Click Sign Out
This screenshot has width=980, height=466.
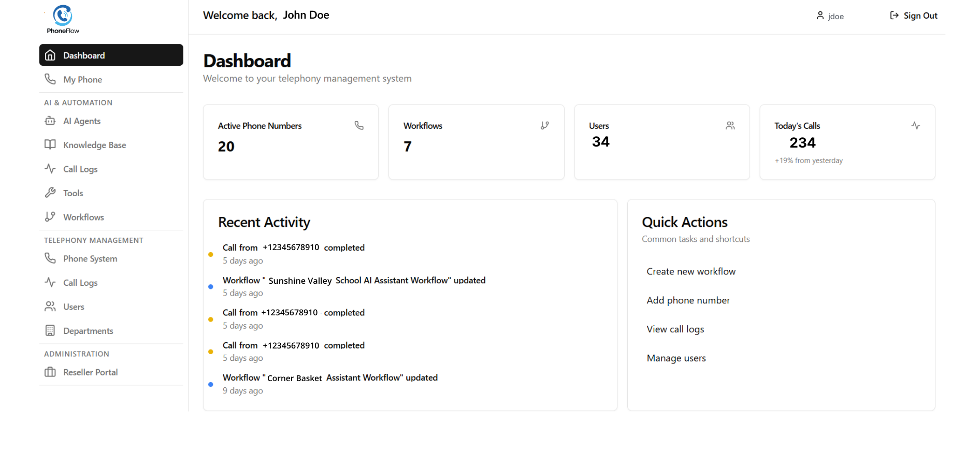(913, 16)
